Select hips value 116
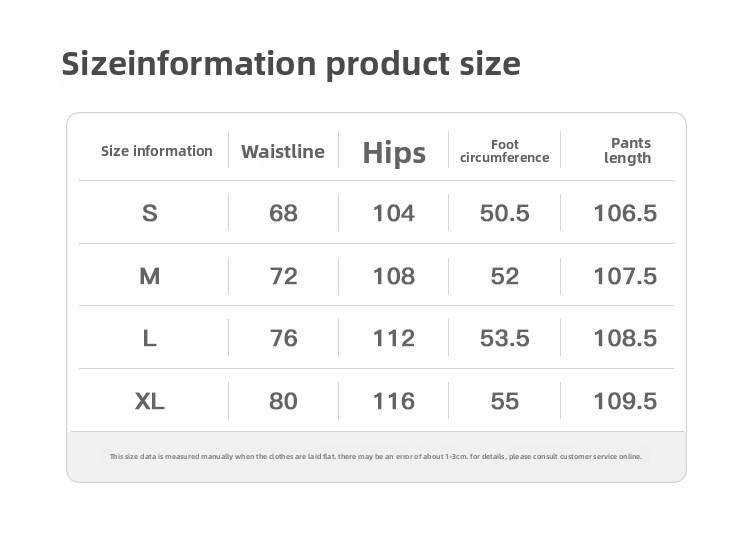This screenshot has height=543, width=750. click(x=394, y=401)
